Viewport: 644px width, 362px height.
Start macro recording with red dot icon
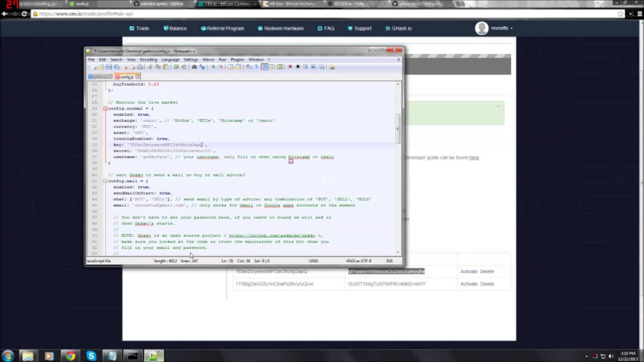pyautogui.click(x=290, y=67)
